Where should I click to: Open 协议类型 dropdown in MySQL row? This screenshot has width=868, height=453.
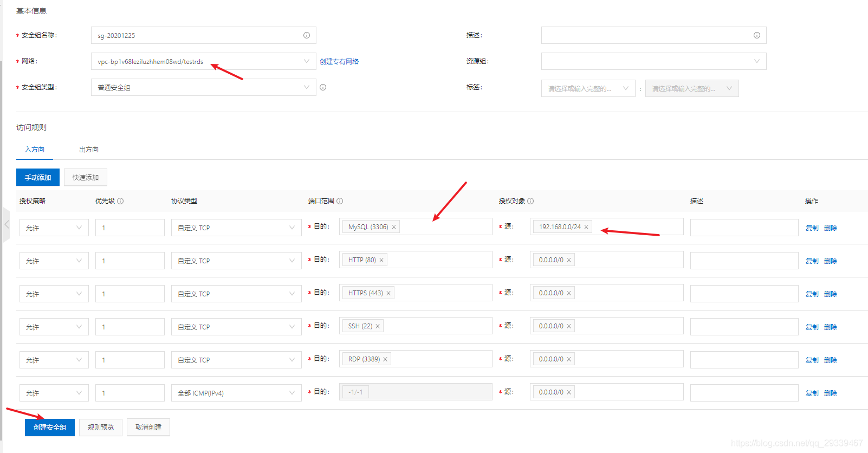[x=236, y=228]
